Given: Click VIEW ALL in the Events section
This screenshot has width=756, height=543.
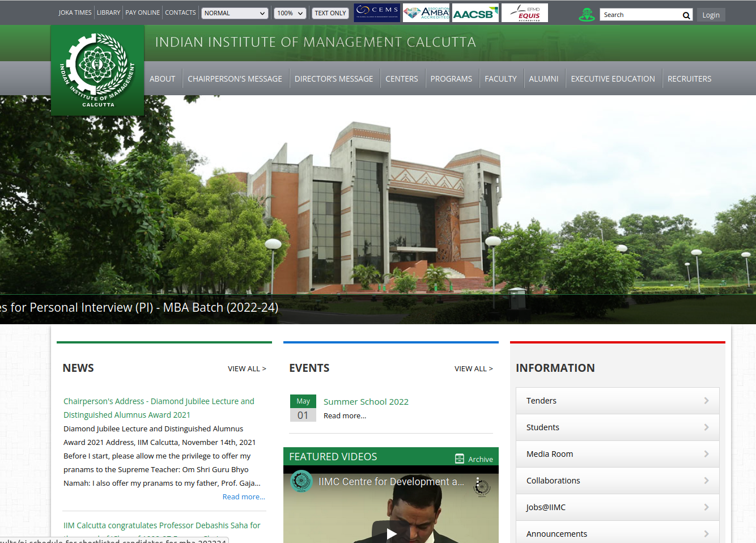Looking at the screenshot, I should coord(474,368).
